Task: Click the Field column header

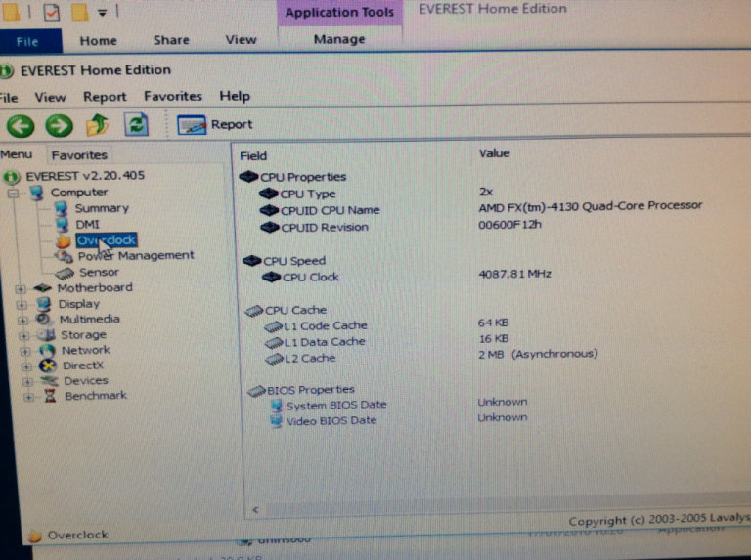Action: (253, 154)
